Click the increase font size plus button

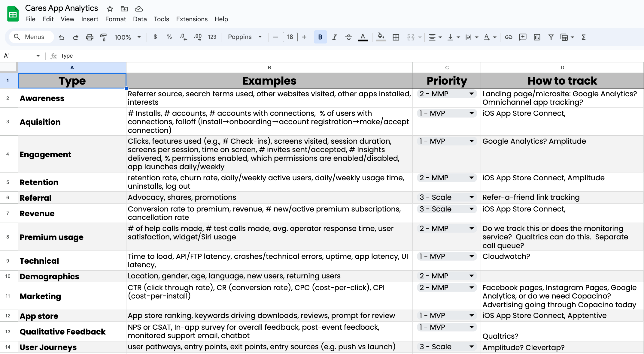304,37
